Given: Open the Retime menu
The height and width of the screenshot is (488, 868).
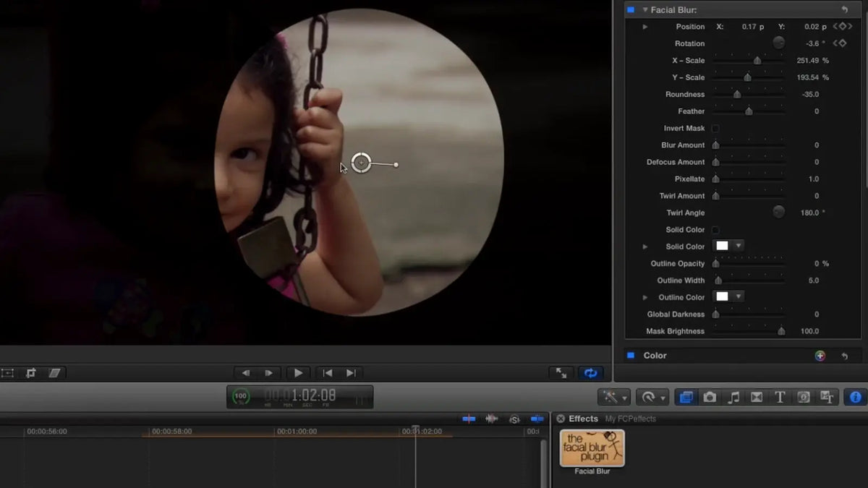Looking at the screenshot, I should 652,397.
